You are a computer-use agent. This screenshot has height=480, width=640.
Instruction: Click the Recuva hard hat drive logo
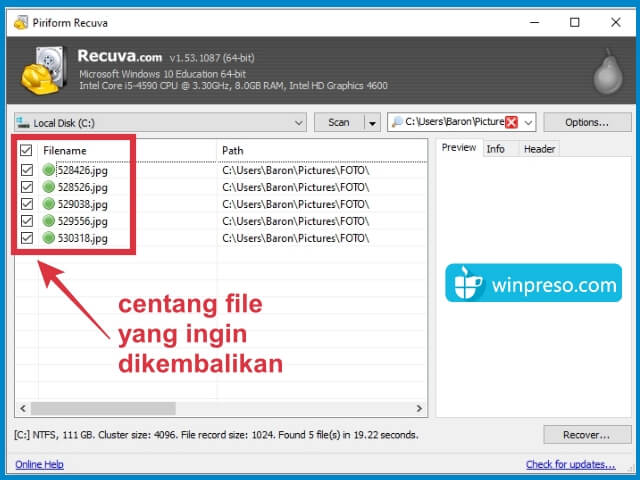coord(44,70)
